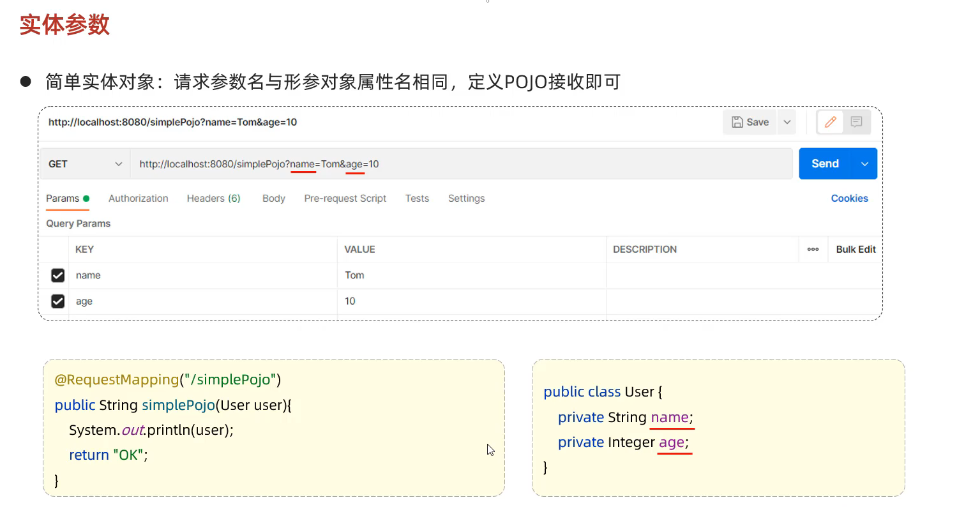This screenshot has width=980, height=507.
Task: Open the Headers (6) tab
Action: (213, 199)
